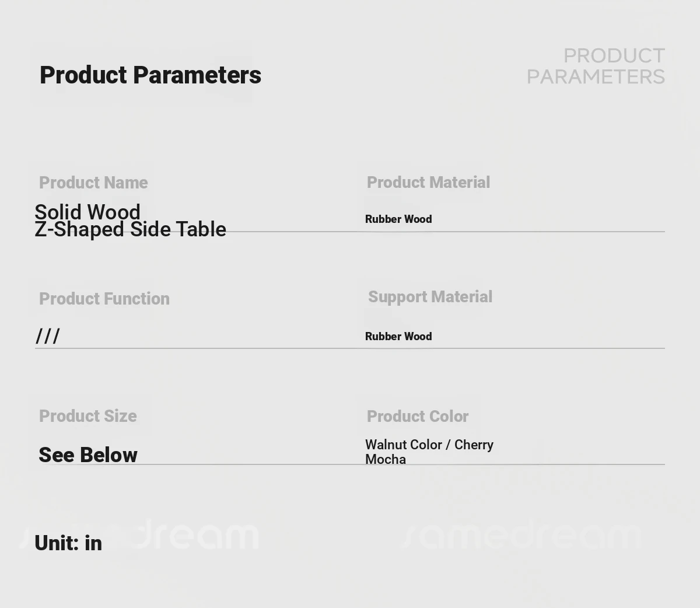
Task: Click the word Parameters in bold heading
Action: [x=197, y=75]
